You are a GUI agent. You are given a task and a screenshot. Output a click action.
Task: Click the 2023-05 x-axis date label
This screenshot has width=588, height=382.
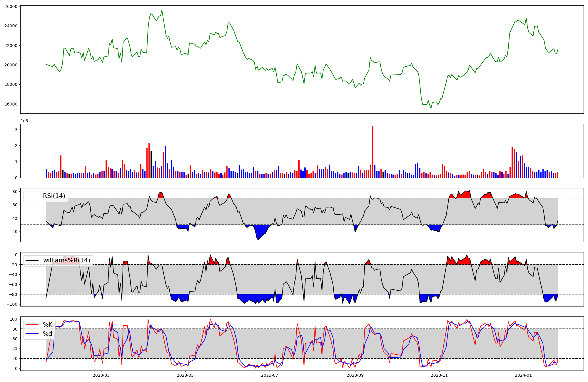[x=185, y=375]
